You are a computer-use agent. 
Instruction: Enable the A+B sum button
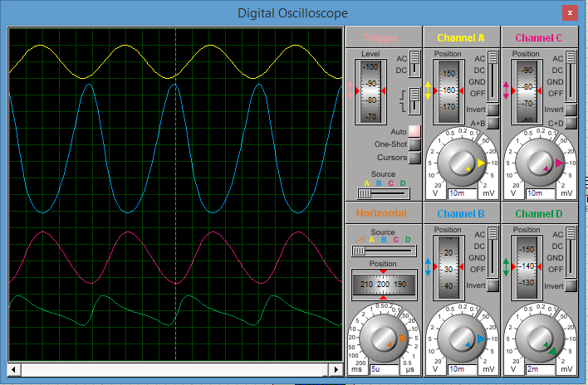[x=492, y=124]
